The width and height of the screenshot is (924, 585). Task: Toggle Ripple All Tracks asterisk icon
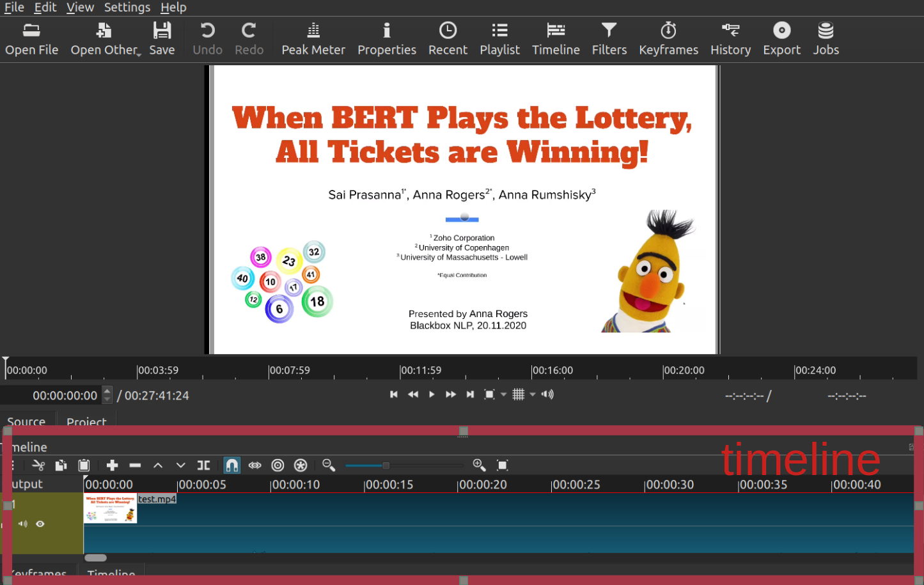301,465
